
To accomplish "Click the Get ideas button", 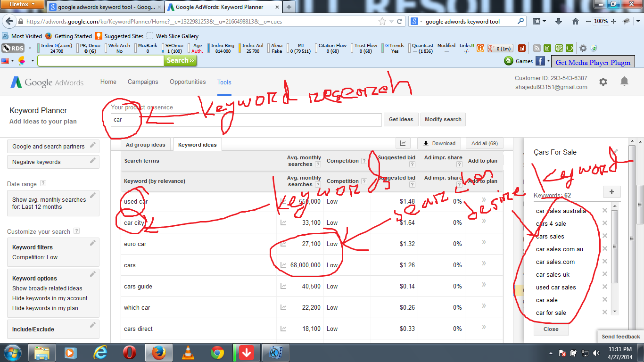I will pos(401,119).
